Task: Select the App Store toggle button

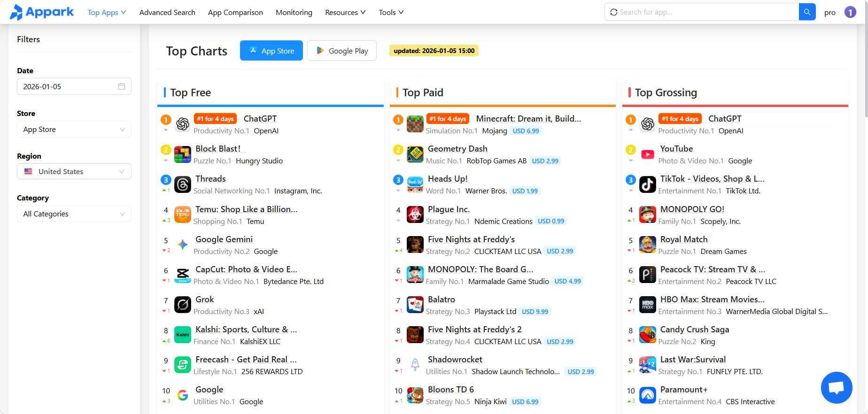Action: point(271,51)
